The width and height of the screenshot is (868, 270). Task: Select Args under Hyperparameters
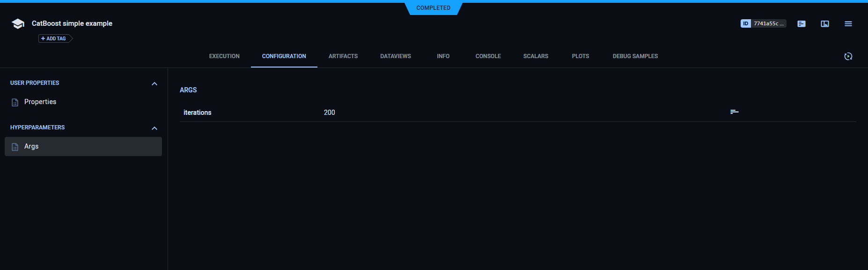click(x=83, y=146)
